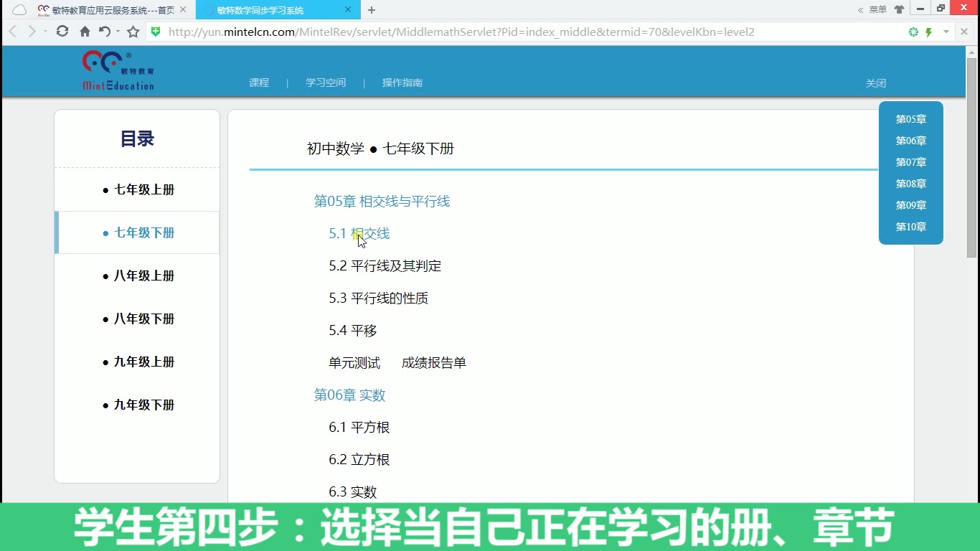Switch to the 敏特数学同步学习系统 tab

(x=260, y=10)
